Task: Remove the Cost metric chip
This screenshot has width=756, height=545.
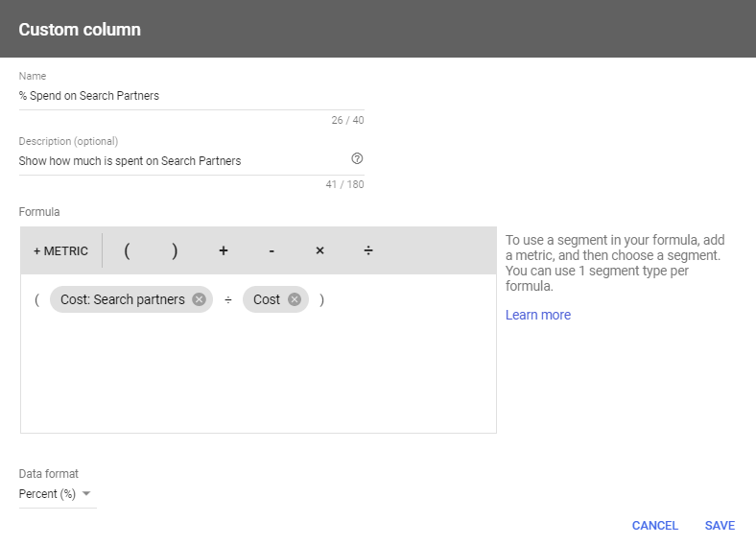Action: (295, 299)
